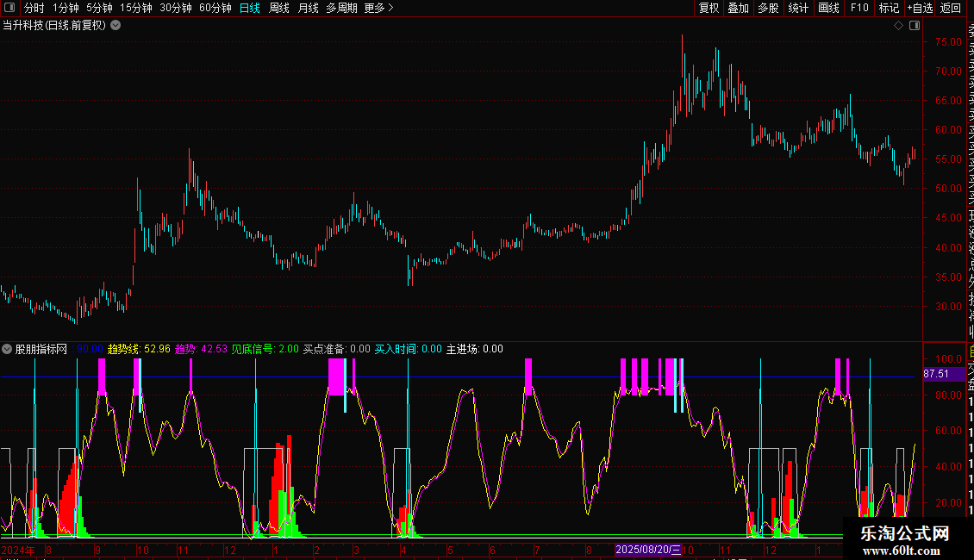Click the 趋势线: 52.96 indicator value
The image size is (974, 560).
(x=139, y=349)
